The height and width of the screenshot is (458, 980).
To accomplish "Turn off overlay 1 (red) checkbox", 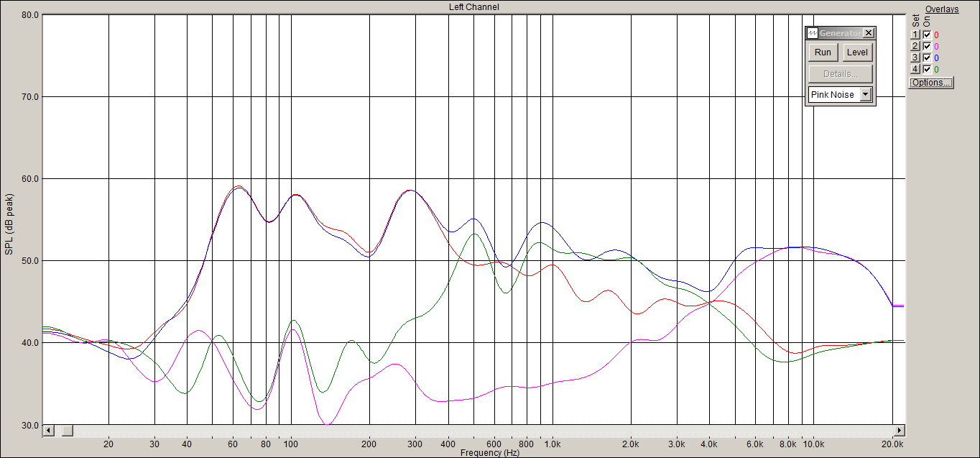I will tap(927, 35).
